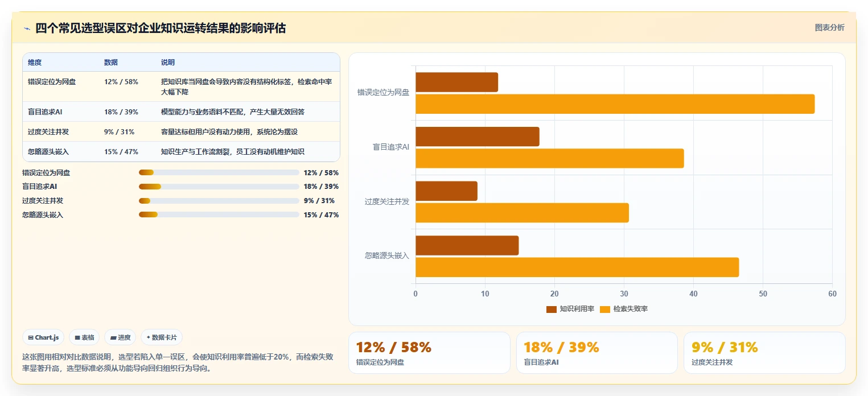Screen dimensions: 868x396
Task: Click the 过度关注并发 progress bar
Action: (219, 200)
